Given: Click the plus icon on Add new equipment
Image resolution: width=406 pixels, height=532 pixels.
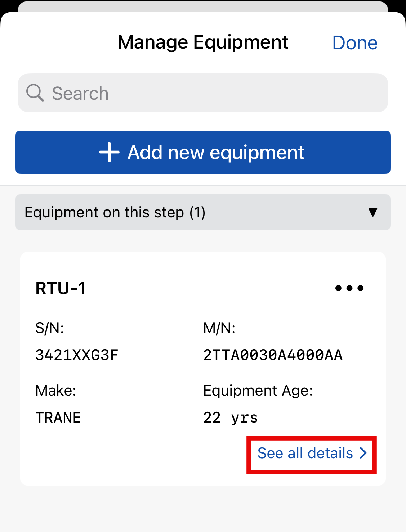Looking at the screenshot, I should [109, 152].
